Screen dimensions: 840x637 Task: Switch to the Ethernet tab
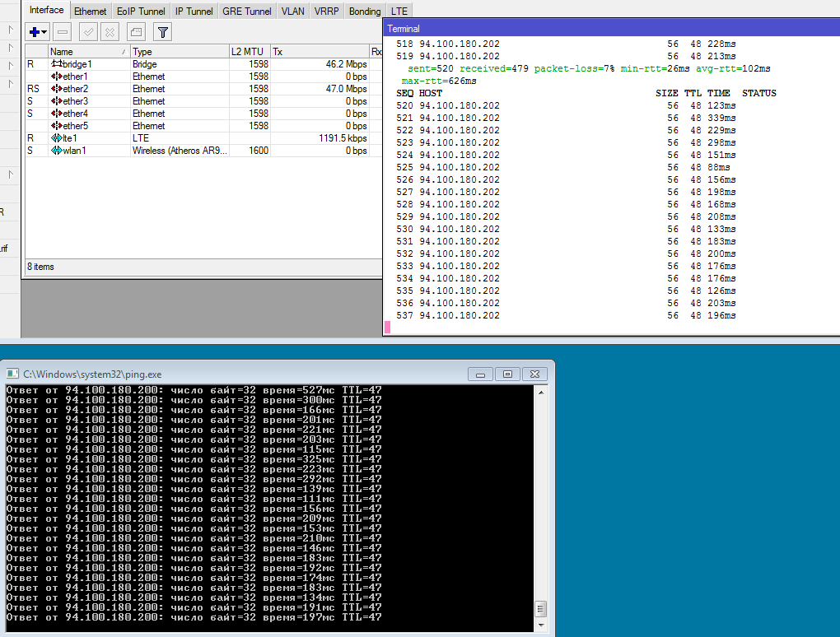(90, 12)
